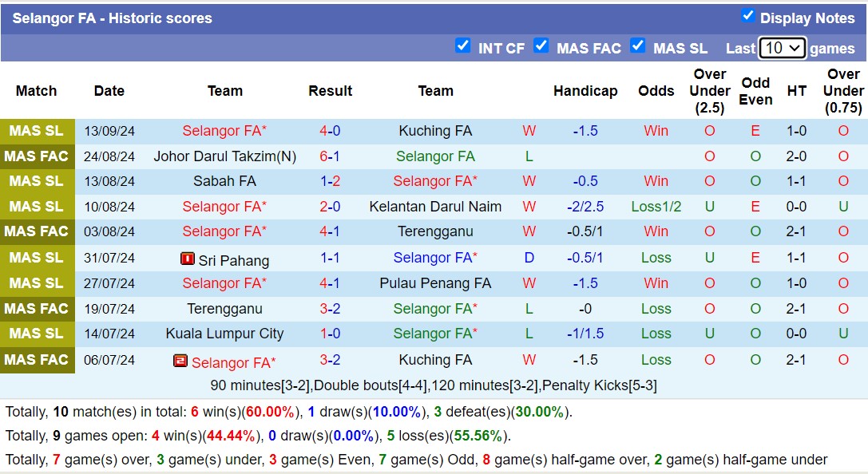
Task: Click the Terengganu team name on 19/07/24
Action: [x=224, y=309]
